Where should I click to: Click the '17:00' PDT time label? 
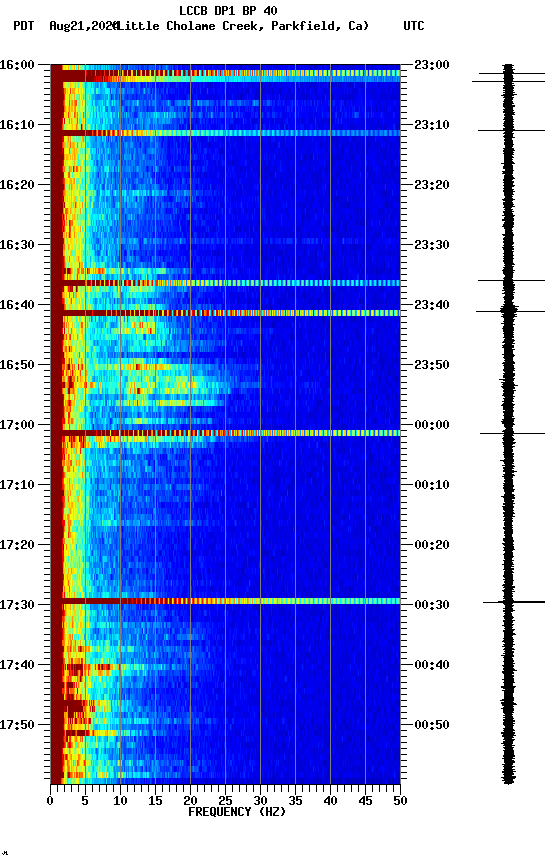click(17, 425)
